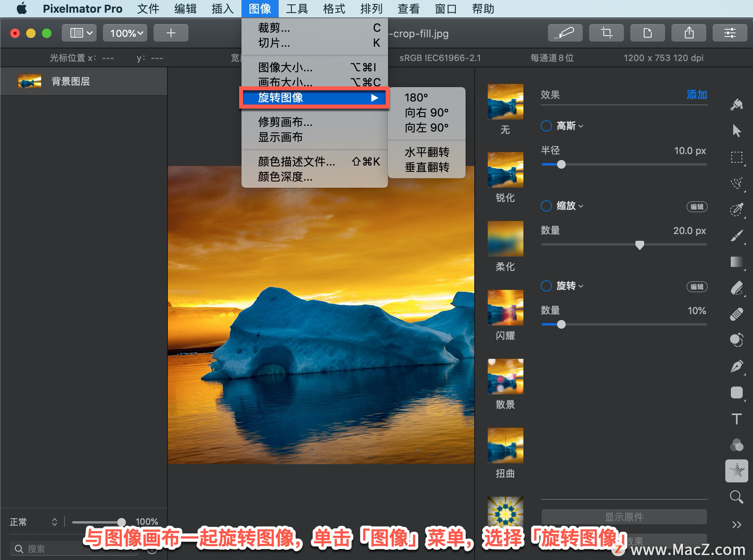753x560 pixels.
Task: Open the Pixelmator Pro app menu
Action: click(x=82, y=9)
